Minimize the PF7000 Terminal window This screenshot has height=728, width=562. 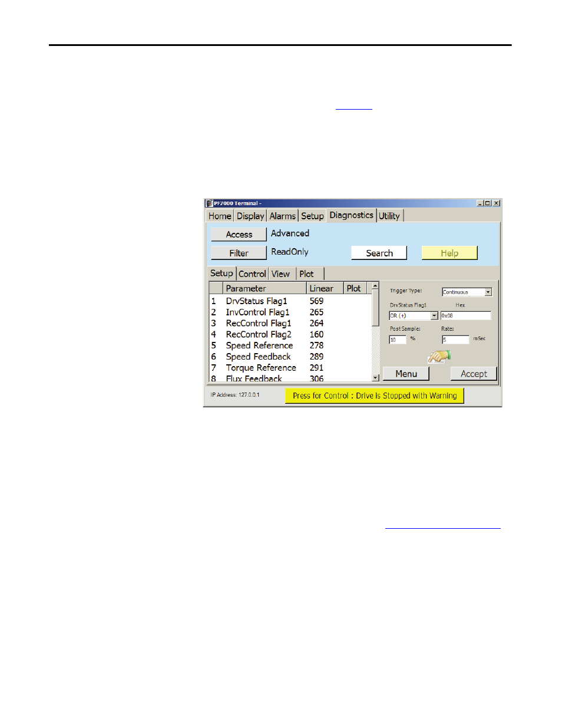480,203
